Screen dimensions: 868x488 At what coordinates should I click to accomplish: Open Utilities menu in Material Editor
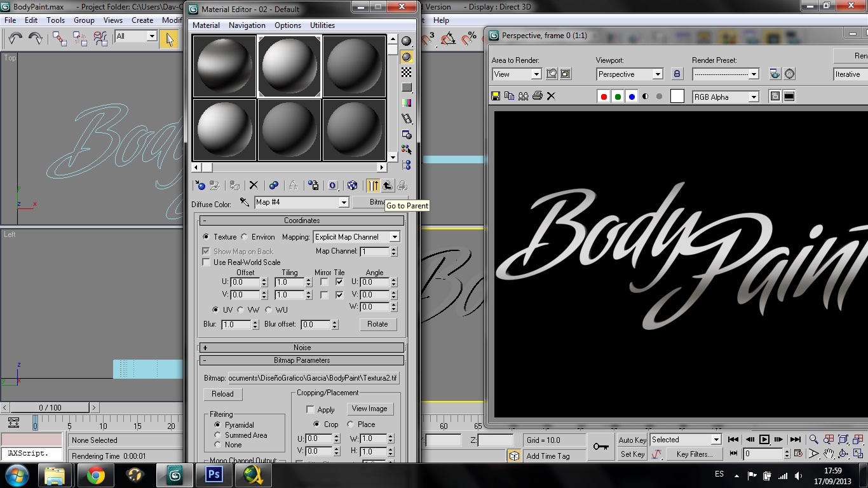322,25
